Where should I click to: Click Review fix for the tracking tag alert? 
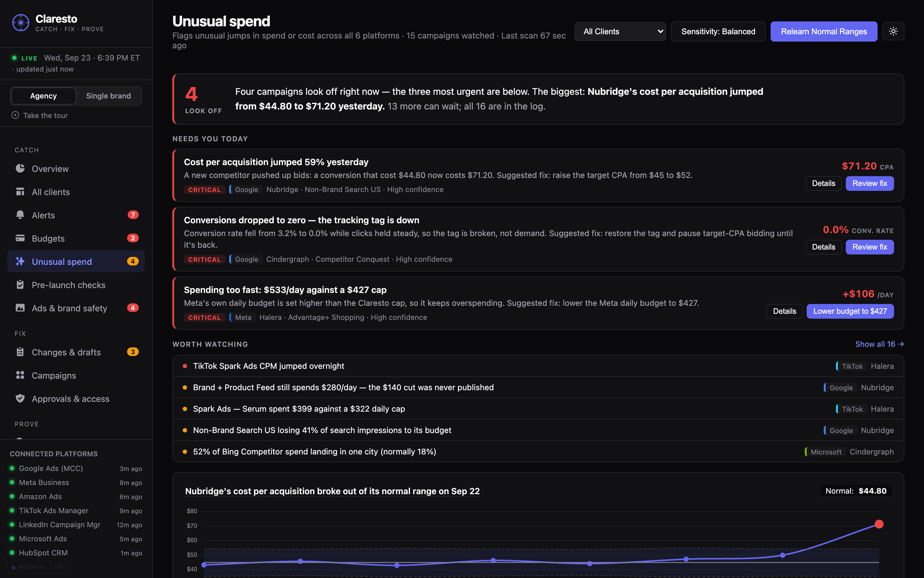[x=869, y=247]
